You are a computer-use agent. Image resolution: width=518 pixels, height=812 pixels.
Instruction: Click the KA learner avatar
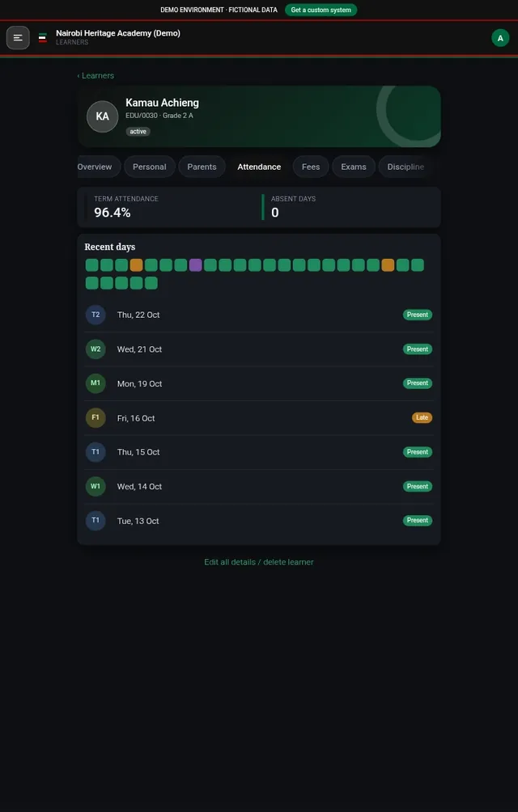coord(103,116)
